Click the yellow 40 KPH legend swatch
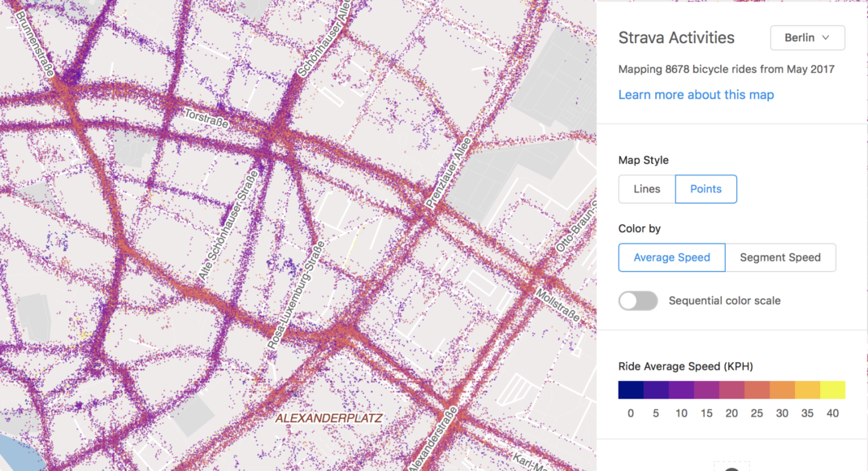 [x=832, y=390]
